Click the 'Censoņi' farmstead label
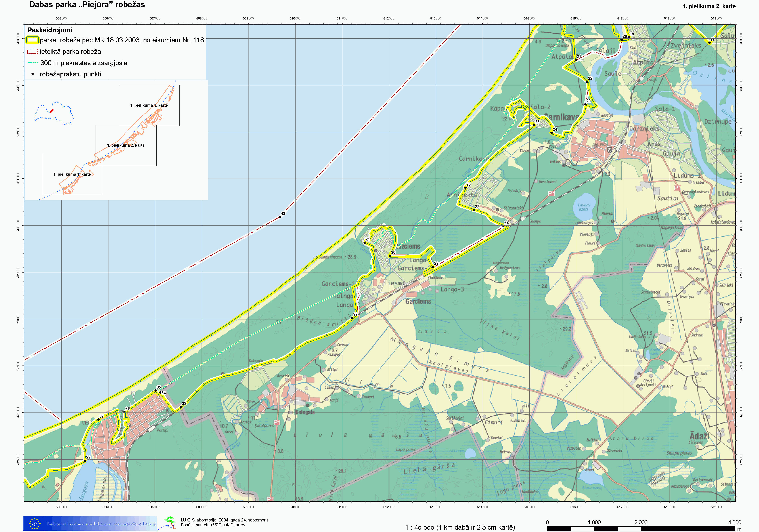The width and height of the screenshot is (759, 532). pos(343,344)
